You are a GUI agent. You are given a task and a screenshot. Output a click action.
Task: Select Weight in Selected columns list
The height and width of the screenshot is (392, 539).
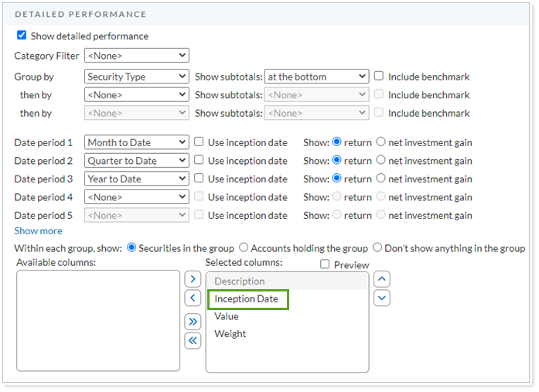(230, 334)
